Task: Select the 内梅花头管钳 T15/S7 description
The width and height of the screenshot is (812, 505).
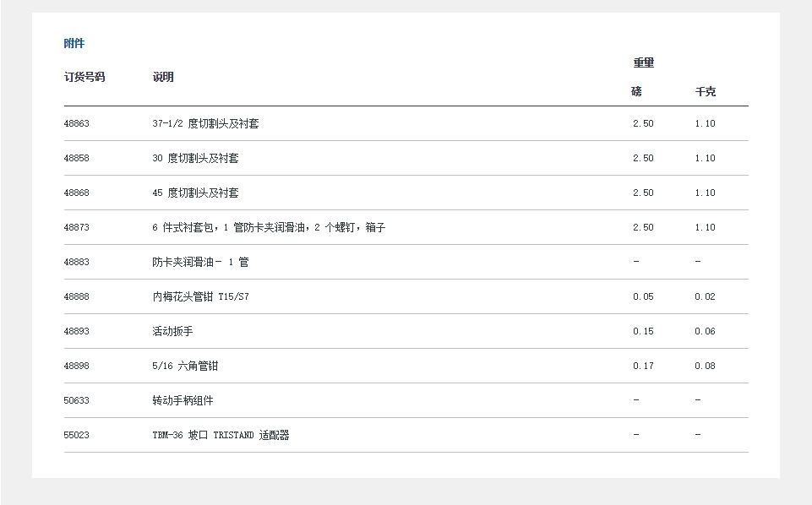Action: point(200,296)
